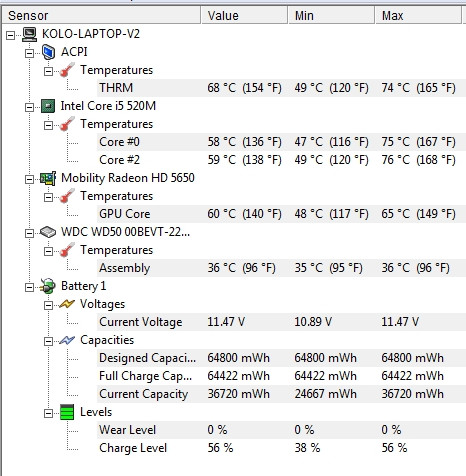The height and width of the screenshot is (476, 466).
Task: Click the green Levels icon
Action: click(x=67, y=412)
